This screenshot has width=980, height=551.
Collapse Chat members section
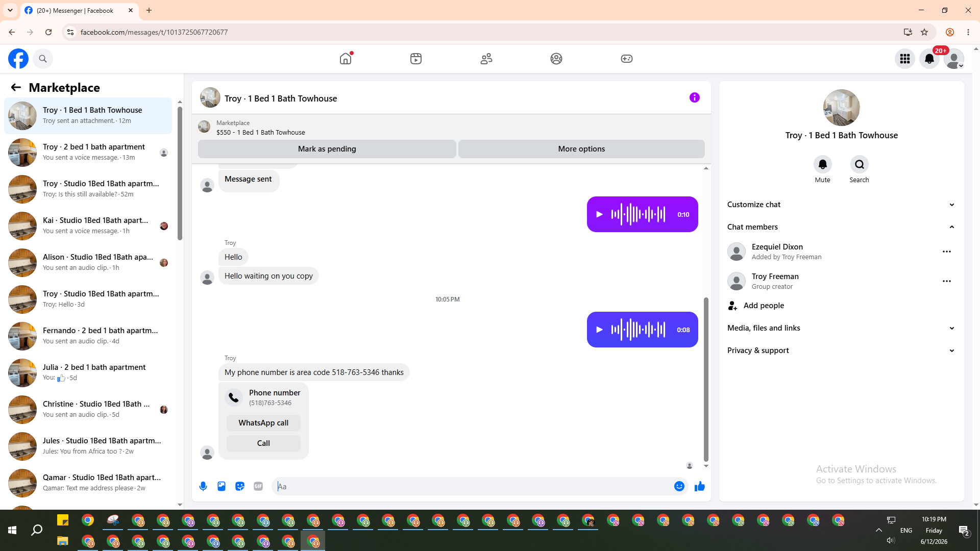[841, 227]
